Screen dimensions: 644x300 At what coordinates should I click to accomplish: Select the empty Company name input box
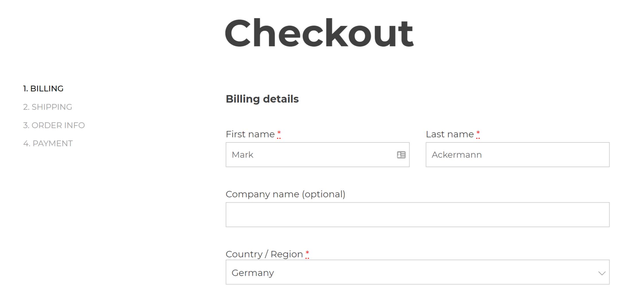pyautogui.click(x=417, y=214)
